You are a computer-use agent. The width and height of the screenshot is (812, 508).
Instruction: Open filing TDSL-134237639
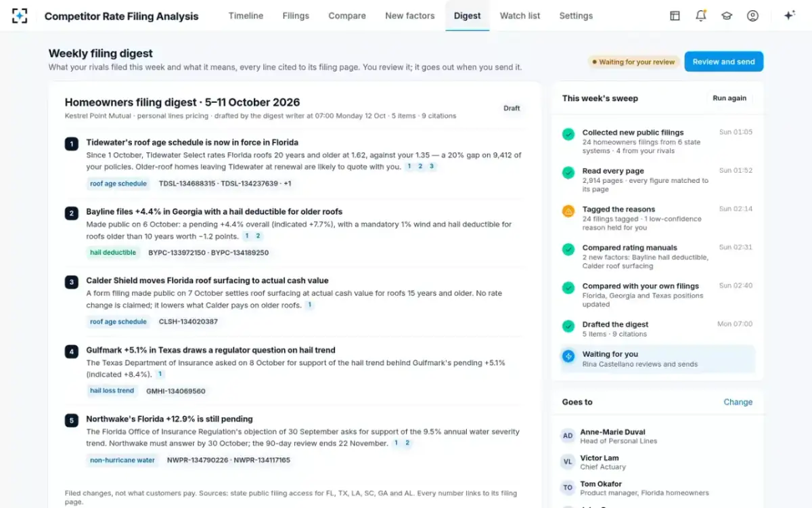click(x=250, y=184)
